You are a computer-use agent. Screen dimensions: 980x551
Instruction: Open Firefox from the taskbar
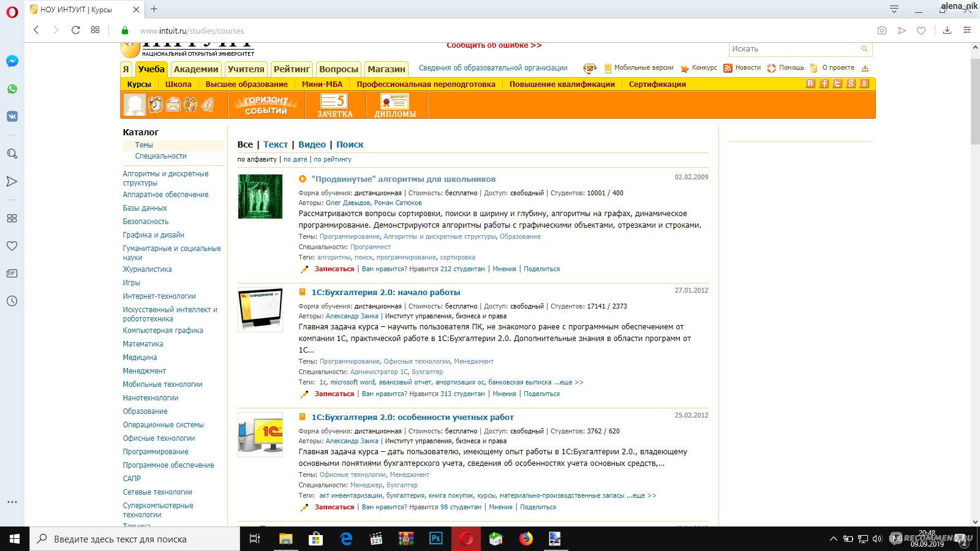[526, 539]
